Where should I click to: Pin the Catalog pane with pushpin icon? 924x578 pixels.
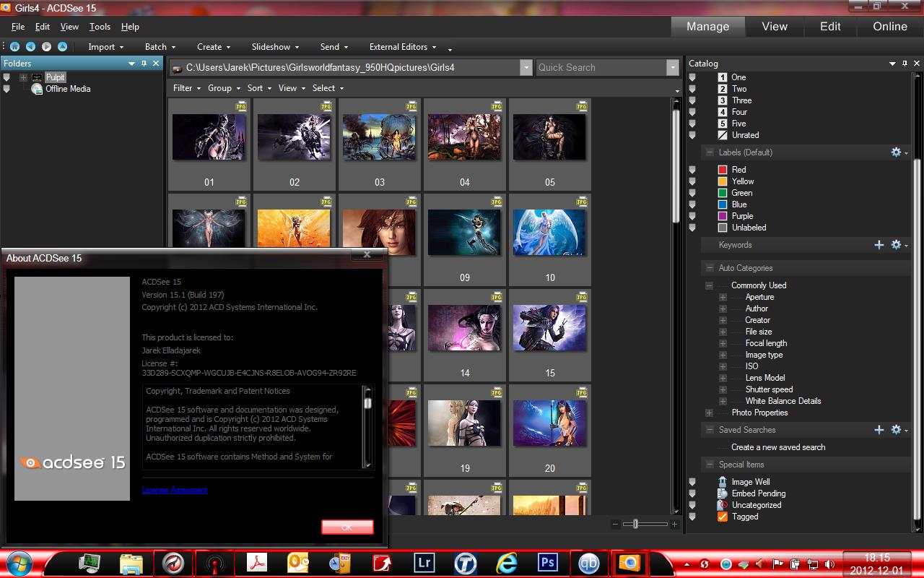[x=905, y=64]
